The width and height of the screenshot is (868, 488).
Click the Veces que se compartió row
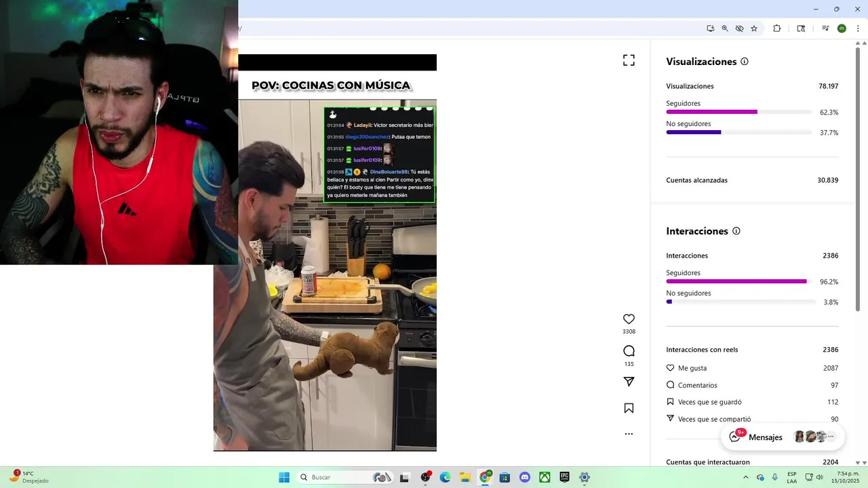pos(752,419)
